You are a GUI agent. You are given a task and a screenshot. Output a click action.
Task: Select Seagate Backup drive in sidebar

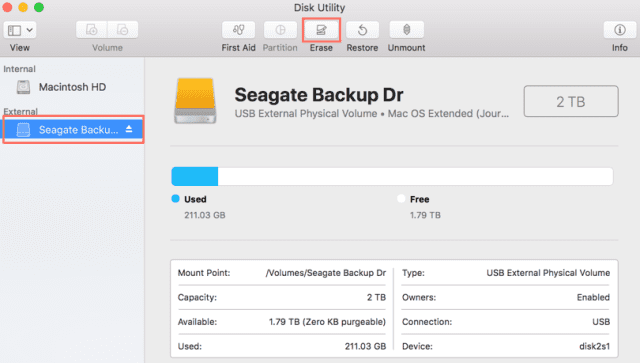pyautogui.click(x=73, y=130)
